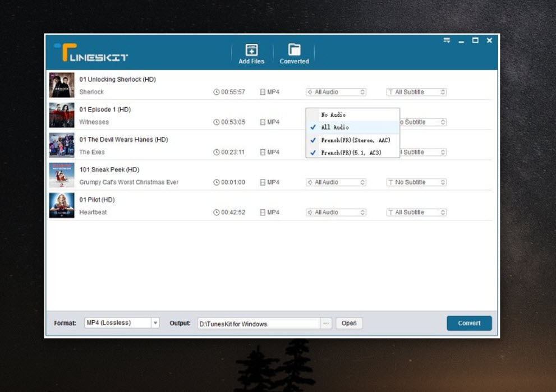Click the browse (...) output path button
The width and height of the screenshot is (556, 392).
pyautogui.click(x=326, y=323)
